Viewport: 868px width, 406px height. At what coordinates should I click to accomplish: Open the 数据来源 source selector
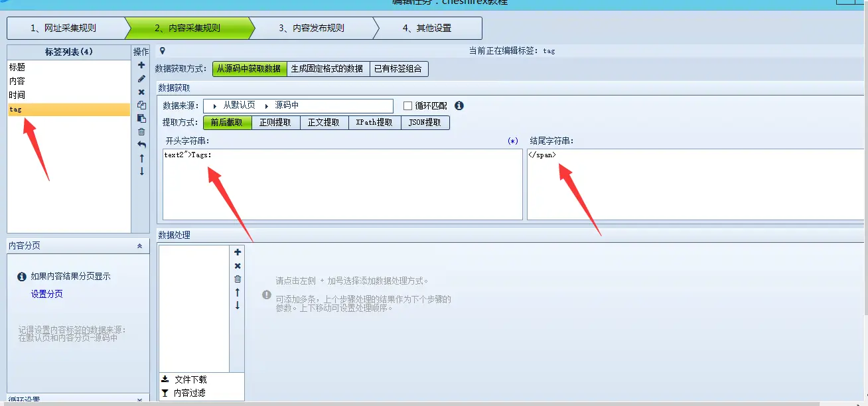297,106
